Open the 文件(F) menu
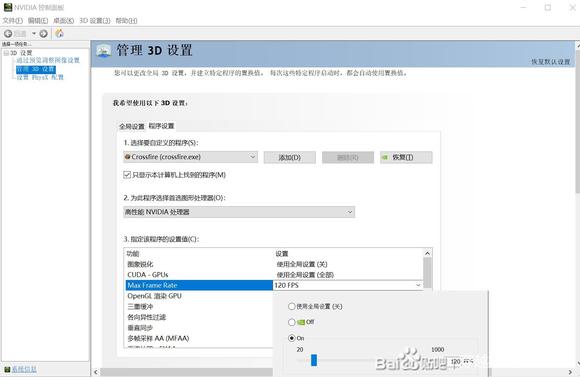580x377 pixels. [13, 21]
